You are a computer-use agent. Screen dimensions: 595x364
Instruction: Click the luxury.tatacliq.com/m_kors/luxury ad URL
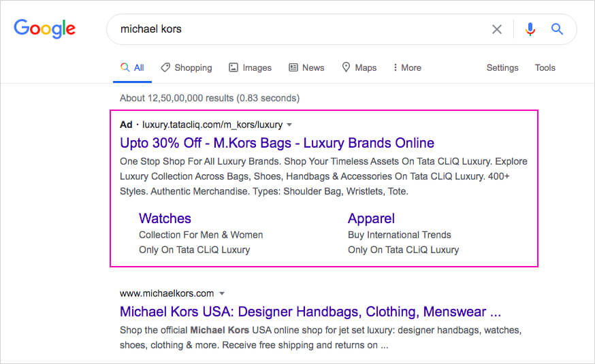[212, 125]
